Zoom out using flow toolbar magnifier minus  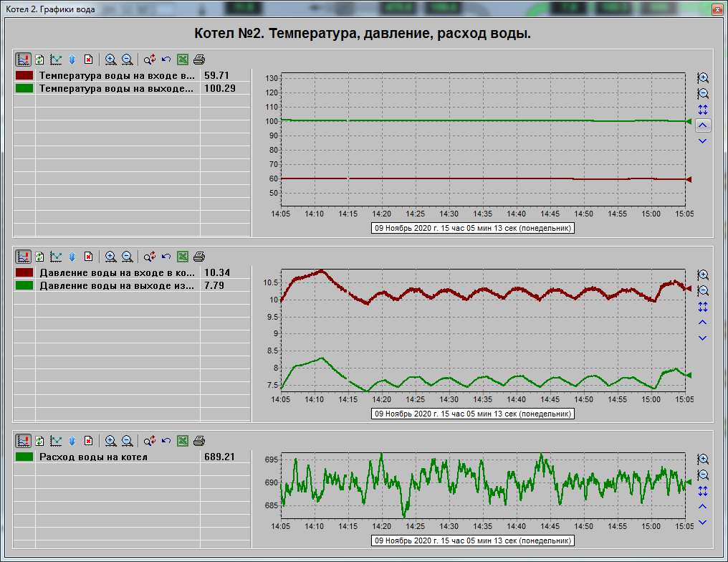(x=127, y=441)
